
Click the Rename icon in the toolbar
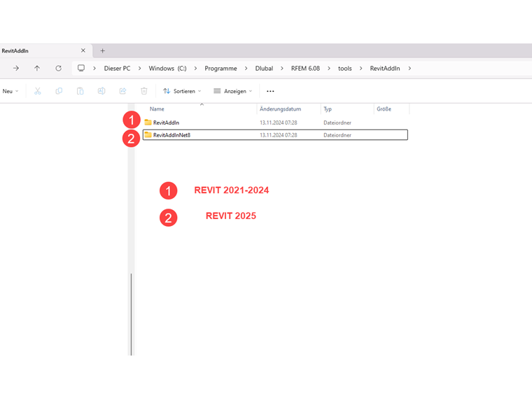click(x=101, y=91)
